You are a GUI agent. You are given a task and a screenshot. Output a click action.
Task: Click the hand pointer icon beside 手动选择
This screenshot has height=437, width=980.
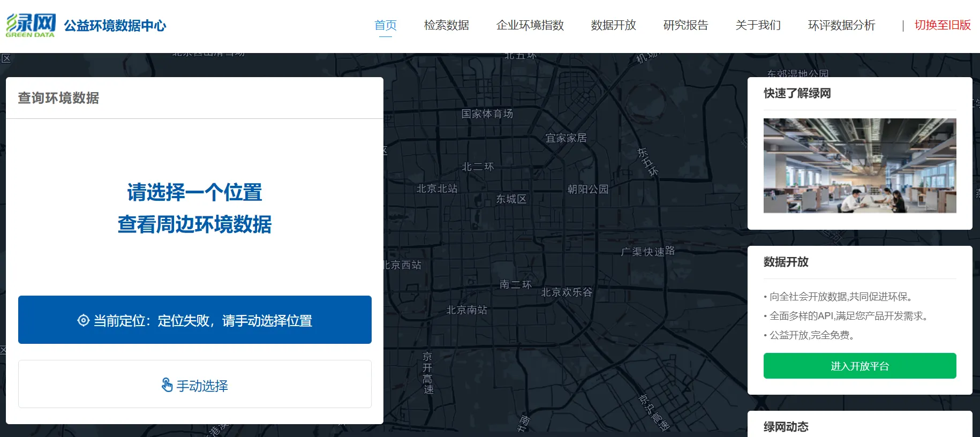tap(167, 385)
